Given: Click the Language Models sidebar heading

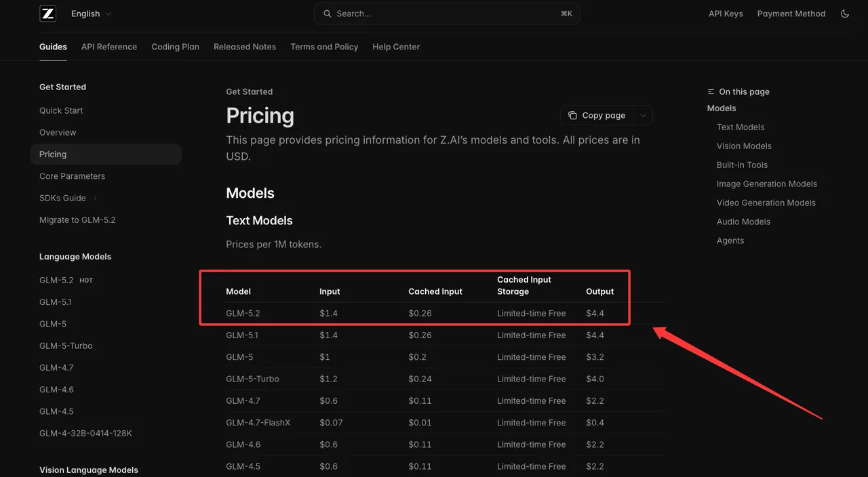Looking at the screenshot, I should click(75, 257).
